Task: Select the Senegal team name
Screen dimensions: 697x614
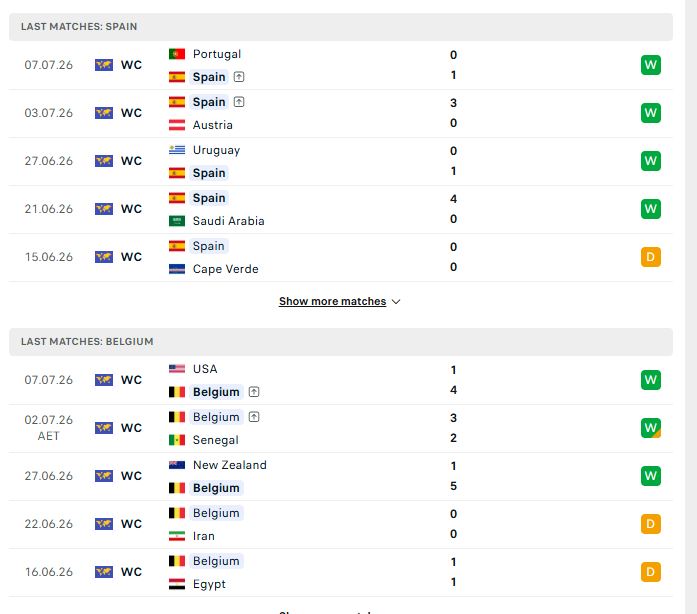Action: click(216, 440)
